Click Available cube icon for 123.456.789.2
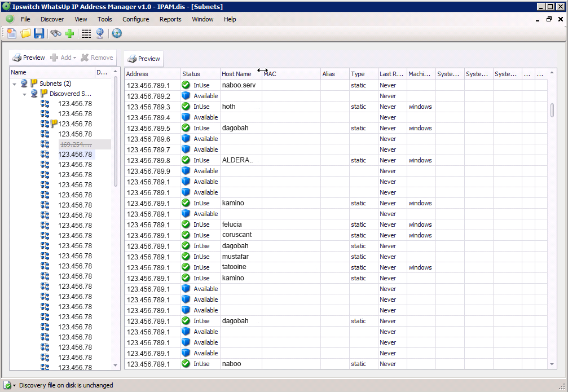Image resolution: width=568 pixels, height=392 pixels. click(186, 96)
